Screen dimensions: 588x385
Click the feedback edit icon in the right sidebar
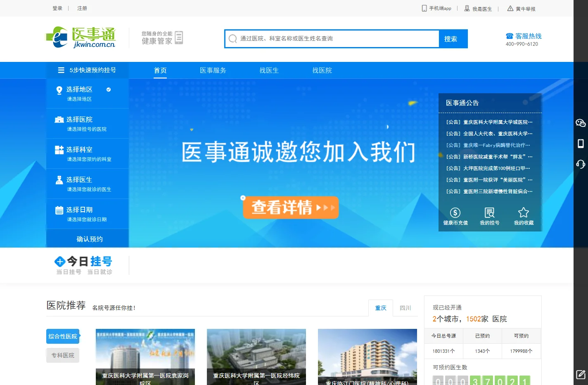[x=581, y=375]
